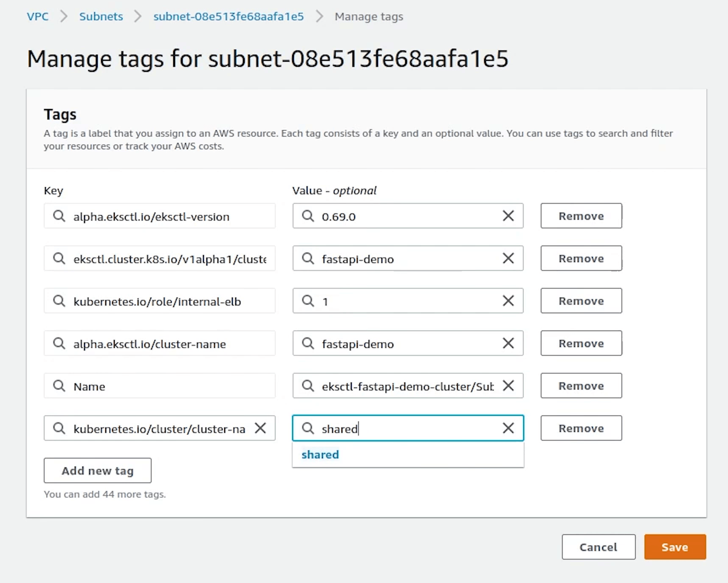Screen dimensions: 728x583
Task: Go to Subnets breadcrumb link
Action: [101, 17]
